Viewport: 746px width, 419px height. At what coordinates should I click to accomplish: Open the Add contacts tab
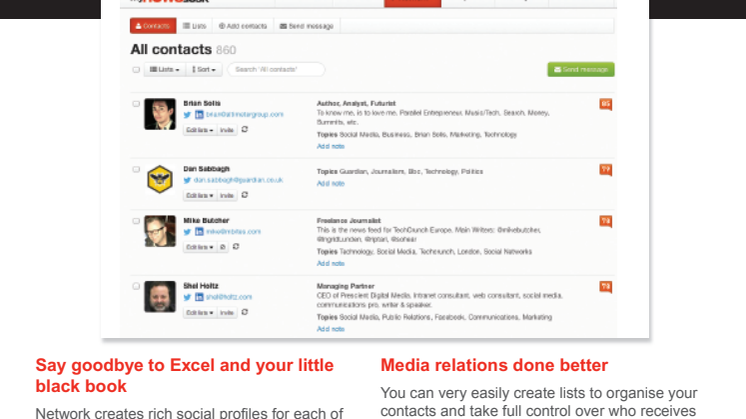(x=243, y=26)
